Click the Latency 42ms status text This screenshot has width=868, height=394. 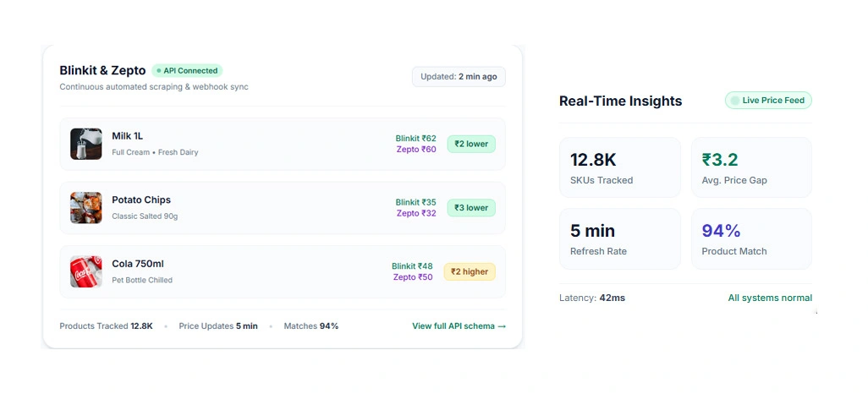(592, 298)
